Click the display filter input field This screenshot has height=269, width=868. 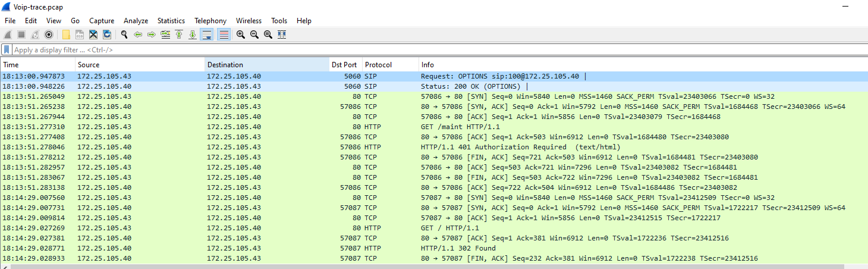[x=416, y=50]
